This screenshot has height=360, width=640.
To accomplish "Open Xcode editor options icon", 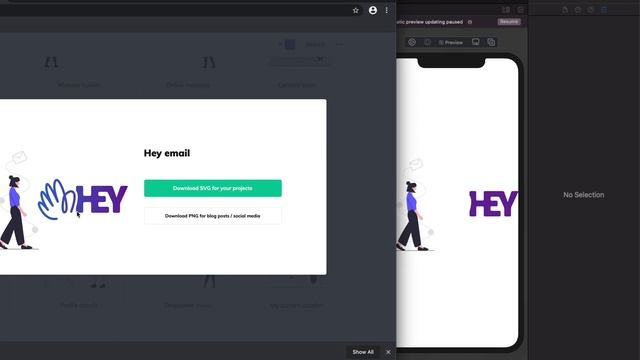I will point(506,10).
